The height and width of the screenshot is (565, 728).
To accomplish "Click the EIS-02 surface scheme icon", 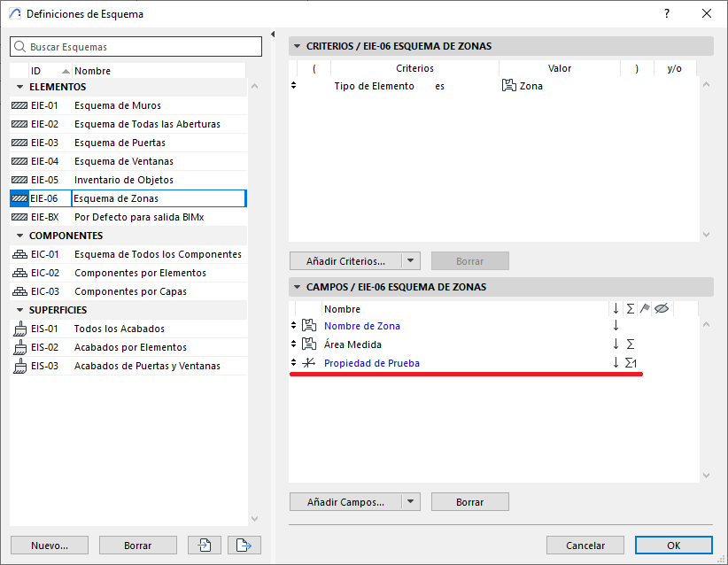I will 19,347.
